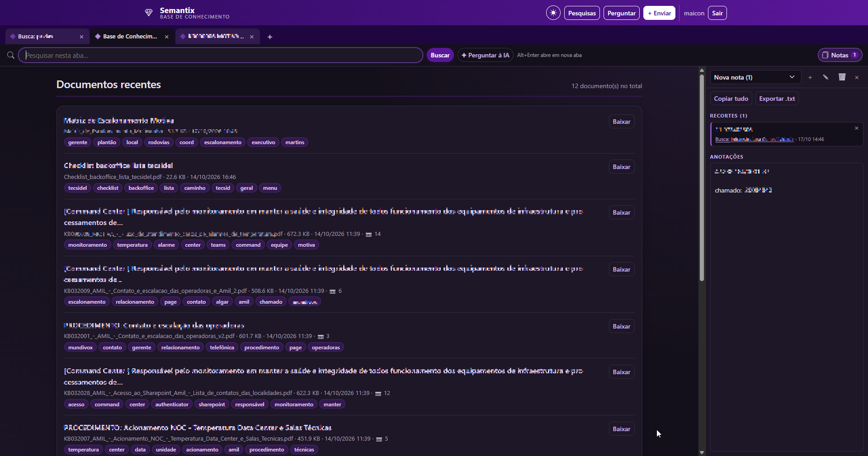Click the maicon username label
Viewport: 868px width, 456px height.
click(x=694, y=13)
